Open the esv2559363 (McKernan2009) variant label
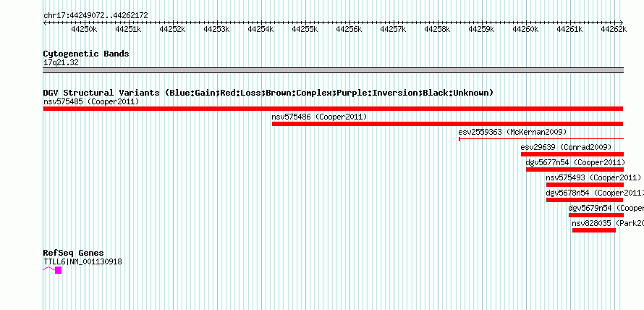The width and height of the screenshot is (644, 310). coord(512,132)
